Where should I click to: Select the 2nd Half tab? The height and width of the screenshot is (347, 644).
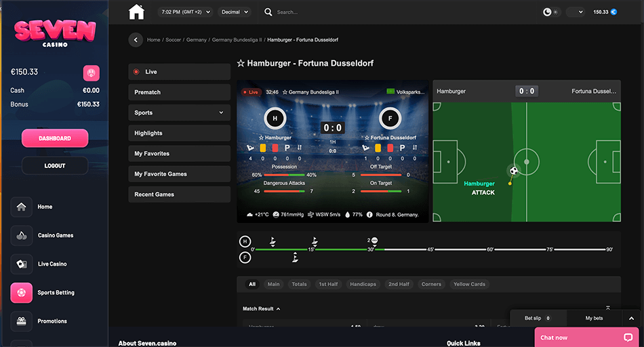(x=399, y=284)
